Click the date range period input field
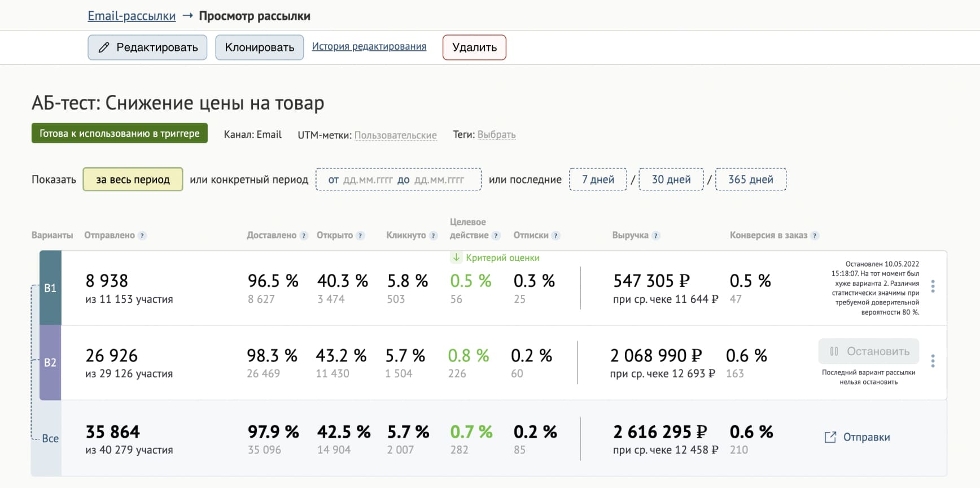 point(398,180)
